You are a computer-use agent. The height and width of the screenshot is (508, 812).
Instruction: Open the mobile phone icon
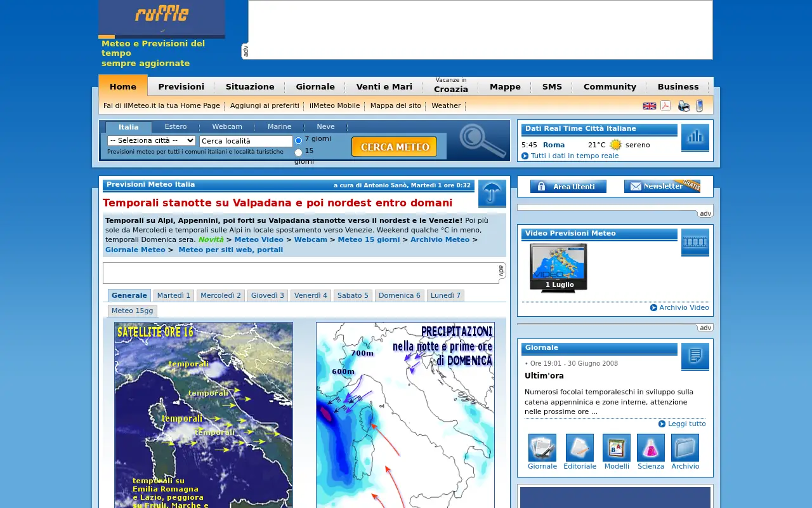pyautogui.click(x=700, y=106)
